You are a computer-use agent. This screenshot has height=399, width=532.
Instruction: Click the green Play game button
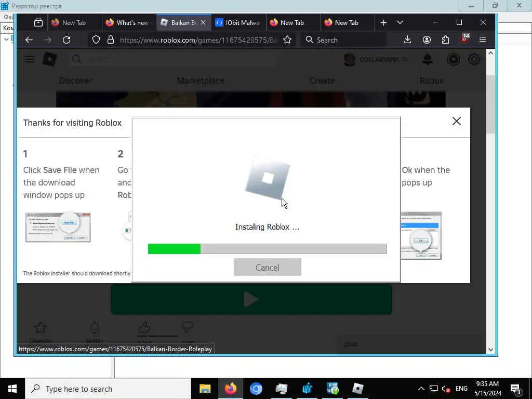(x=251, y=300)
